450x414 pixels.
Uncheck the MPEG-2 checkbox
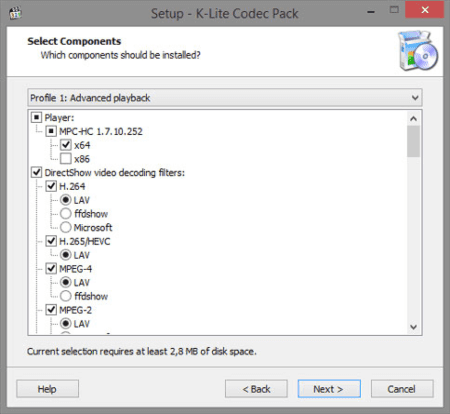[51, 310]
